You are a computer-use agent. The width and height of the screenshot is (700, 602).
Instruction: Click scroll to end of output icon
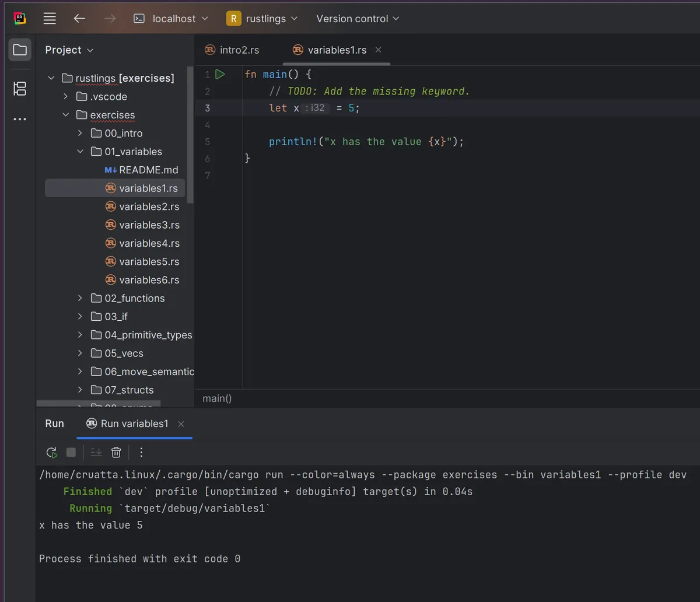click(96, 452)
